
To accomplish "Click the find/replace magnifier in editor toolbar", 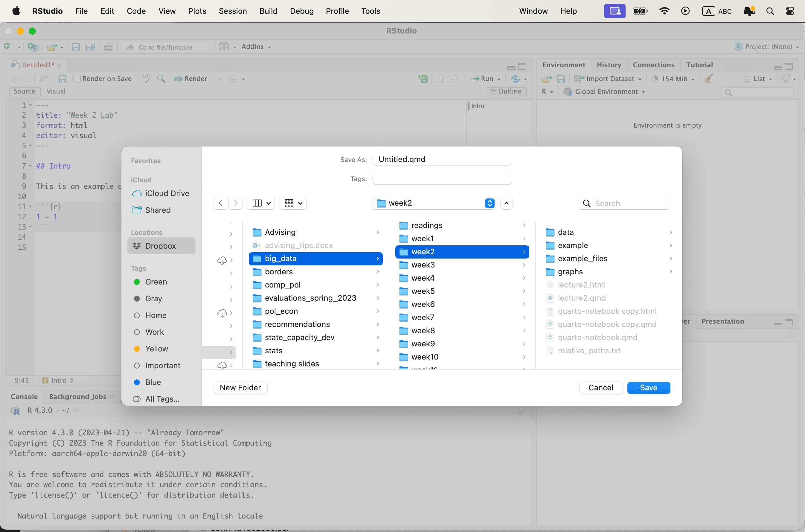I will coord(161,79).
